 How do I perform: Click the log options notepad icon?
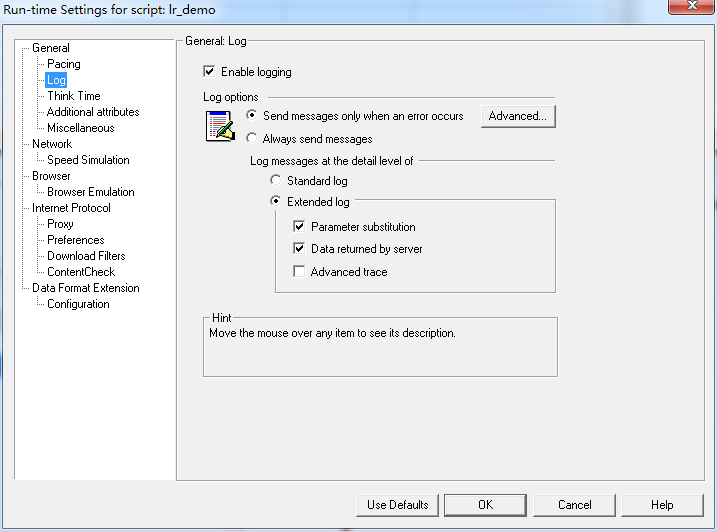tap(220, 127)
